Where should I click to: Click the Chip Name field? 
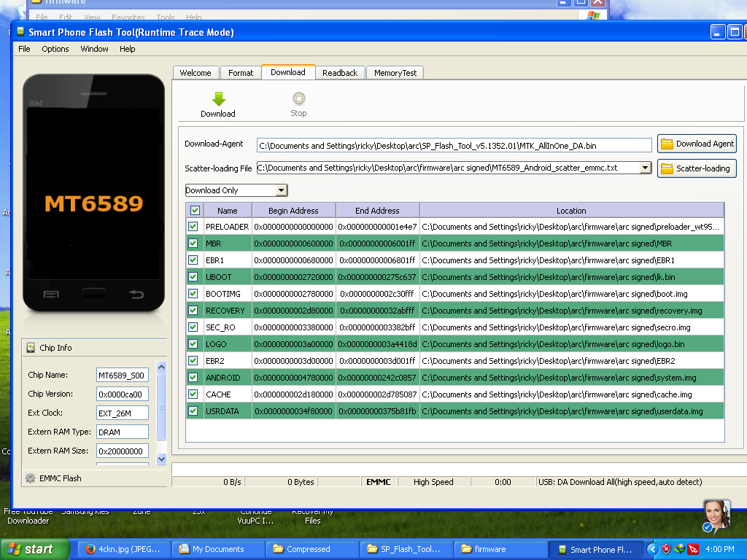tap(123, 376)
